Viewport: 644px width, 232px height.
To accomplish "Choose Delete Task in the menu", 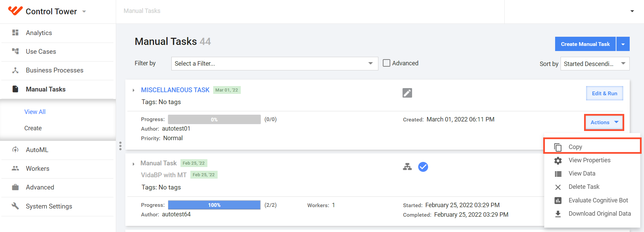I will point(592,187).
